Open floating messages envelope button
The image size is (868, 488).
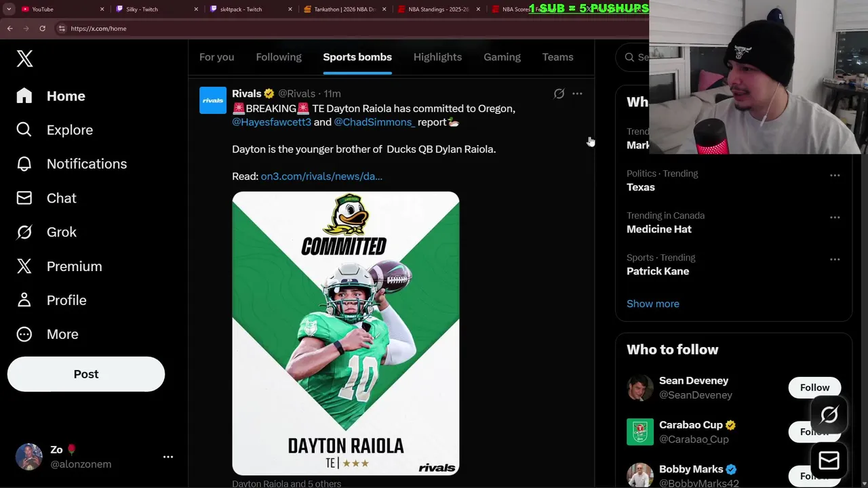(x=829, y=461)
